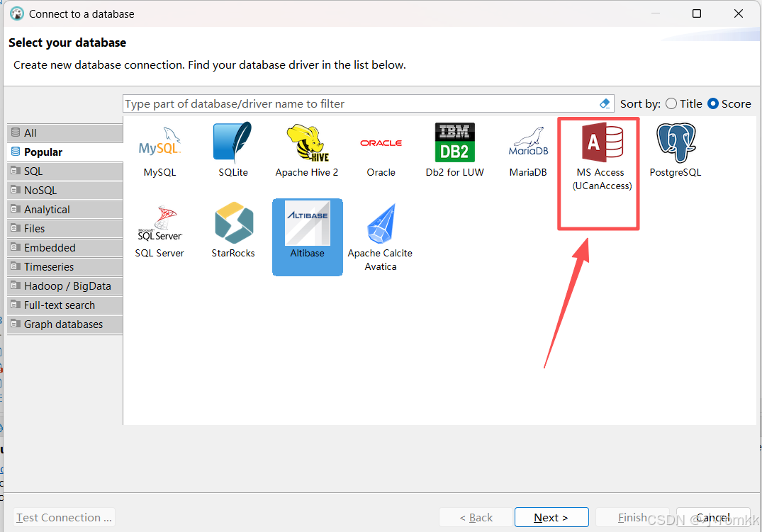This screenshot has height=532, width=762.
Task: Sort drivers by Score
Action: (729, 103)
